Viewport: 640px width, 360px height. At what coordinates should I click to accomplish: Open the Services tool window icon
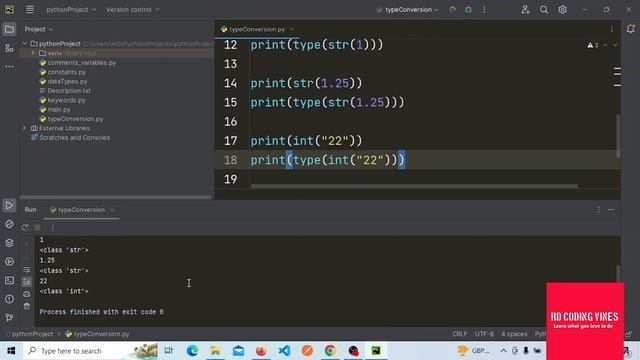tap(9, 262)
